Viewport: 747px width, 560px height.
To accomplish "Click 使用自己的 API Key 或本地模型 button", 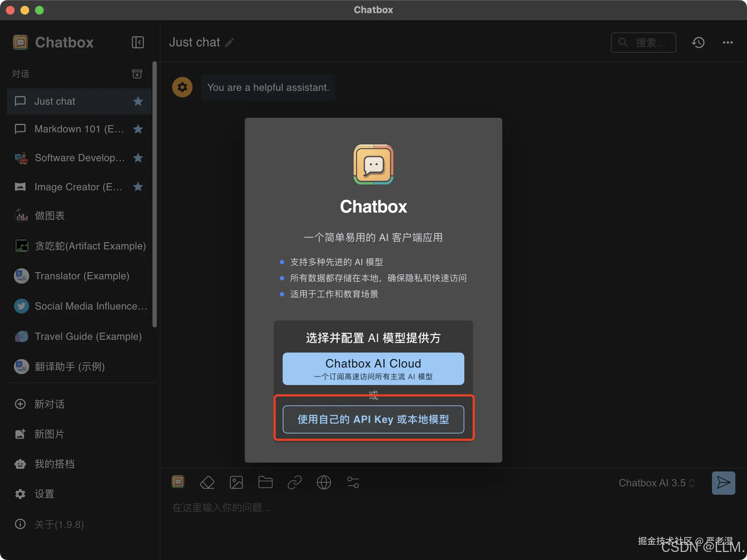I will click(373, 419).
